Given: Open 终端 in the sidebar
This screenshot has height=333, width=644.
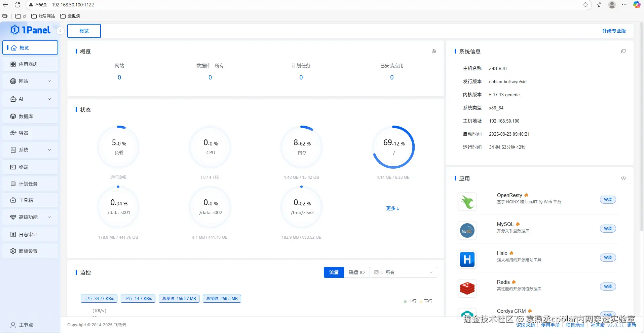Looking at the screenshot, I should pos(30,167).
